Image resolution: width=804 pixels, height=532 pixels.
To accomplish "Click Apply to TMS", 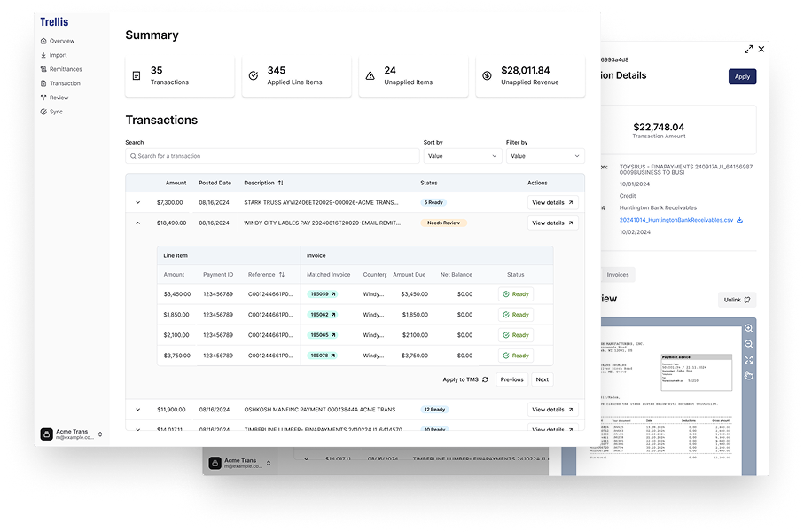I will pos(465,379).
